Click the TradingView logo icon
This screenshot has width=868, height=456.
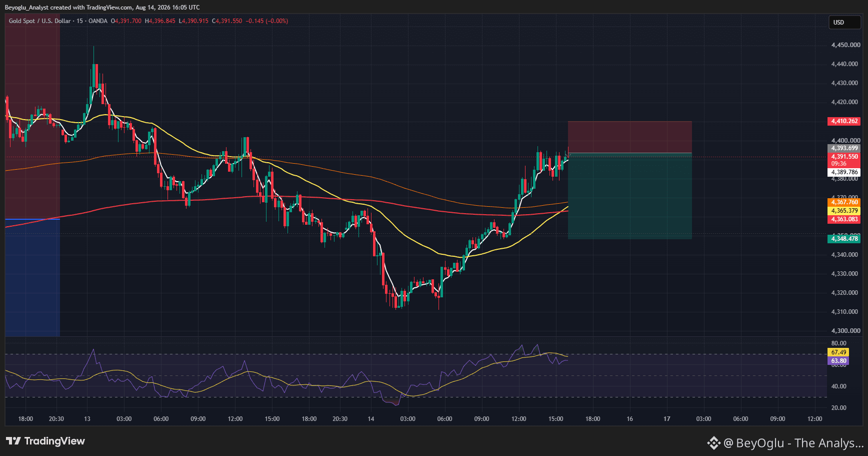13,441
